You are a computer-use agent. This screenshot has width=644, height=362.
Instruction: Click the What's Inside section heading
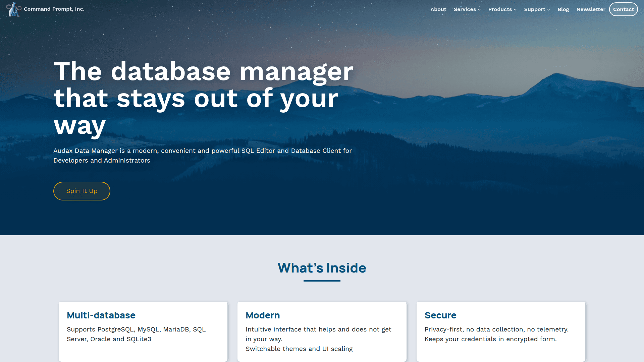coord(322,268)
